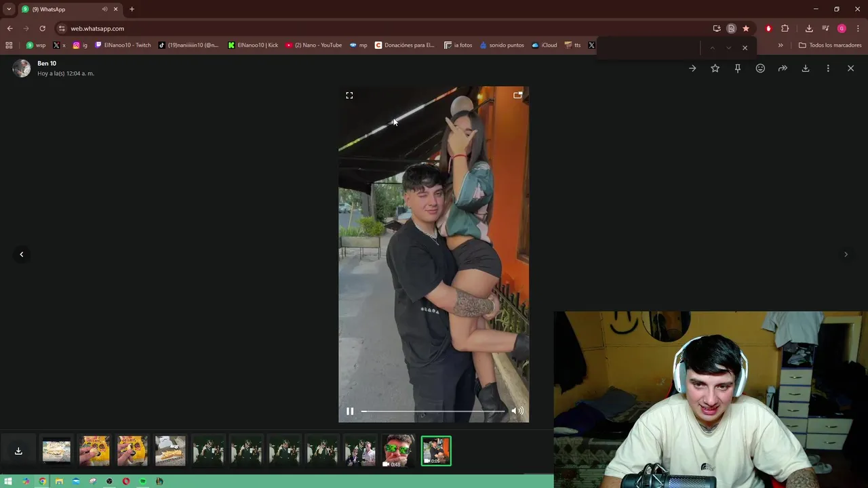Screen dimensions: 868x488
Task: Open the ig Instagram bookmark
Action: pos(80,45)
